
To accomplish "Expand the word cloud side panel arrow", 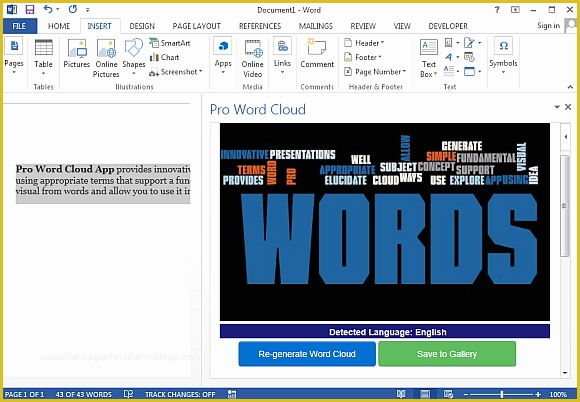I will pos(566,137).
